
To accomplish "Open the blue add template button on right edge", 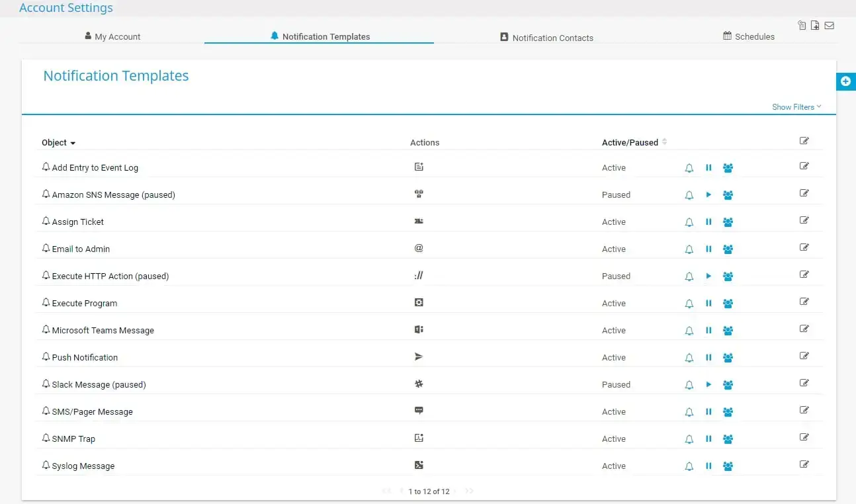I will coord(845,81).
